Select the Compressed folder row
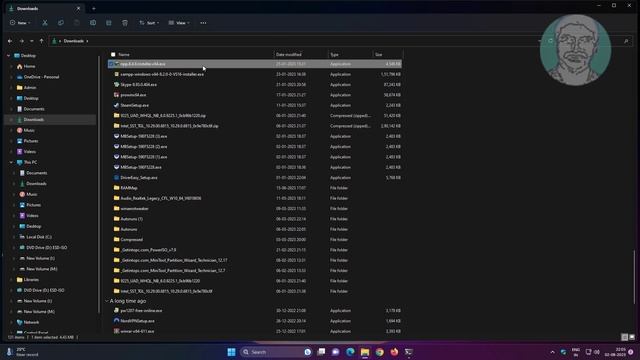 tap(255, 240)
